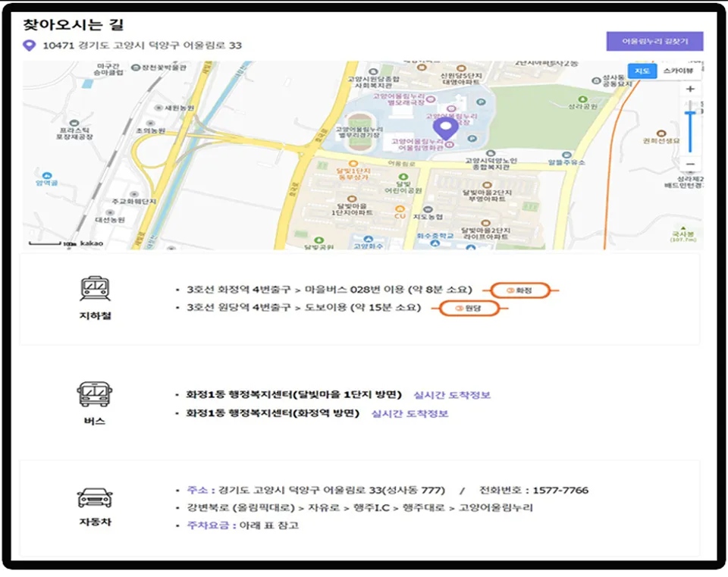Select the 고양어울림누리 어울림영화관 marker

(449, 145)
